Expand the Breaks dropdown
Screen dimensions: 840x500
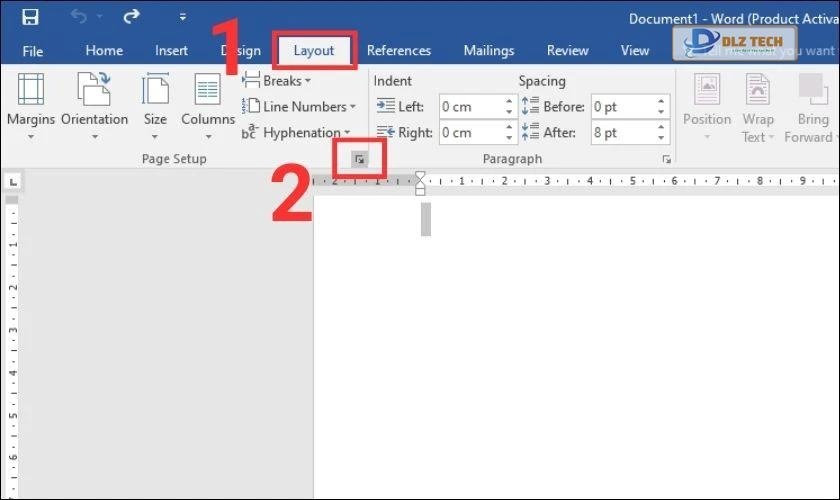(277, 81)
